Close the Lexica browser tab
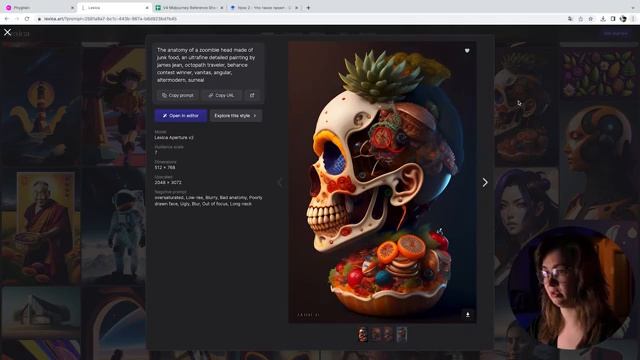Image resolution: width=640 pixels, height=360 pixels. [x=147, y=8]
